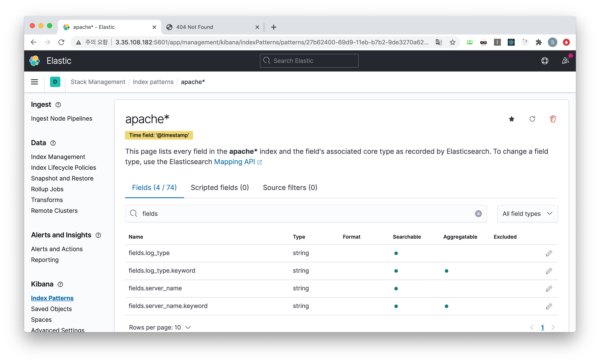
Task: Select the apache* - Elastic browser tab
Action: (109, 27)
